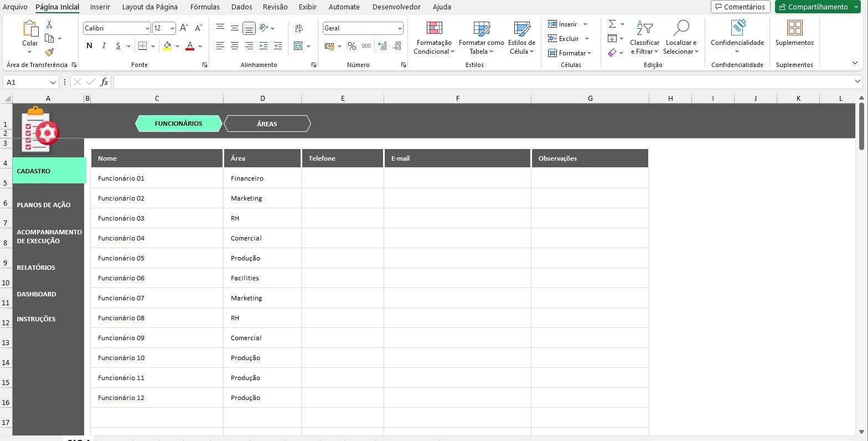Expand the Geral number format dropdown
The width and height of the screenshot is (868, 441).
coord(400,28)
